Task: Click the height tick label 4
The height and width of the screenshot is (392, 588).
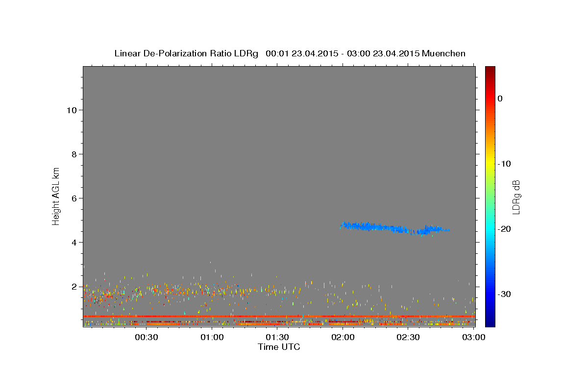Action: [73, 243]
